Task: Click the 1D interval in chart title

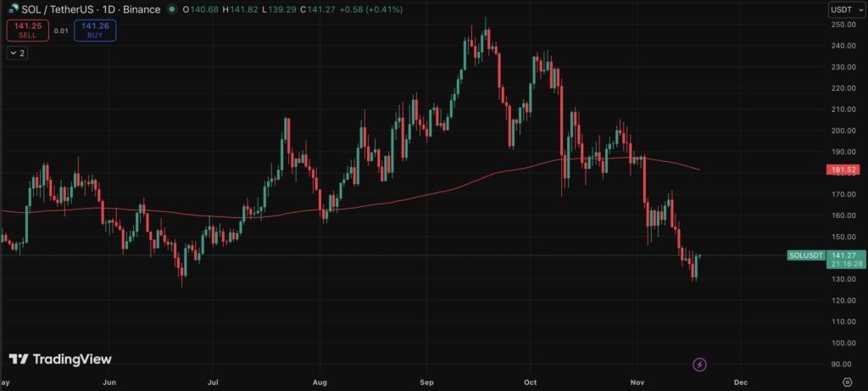Action: pyautogui.click(x=106, y=9)
